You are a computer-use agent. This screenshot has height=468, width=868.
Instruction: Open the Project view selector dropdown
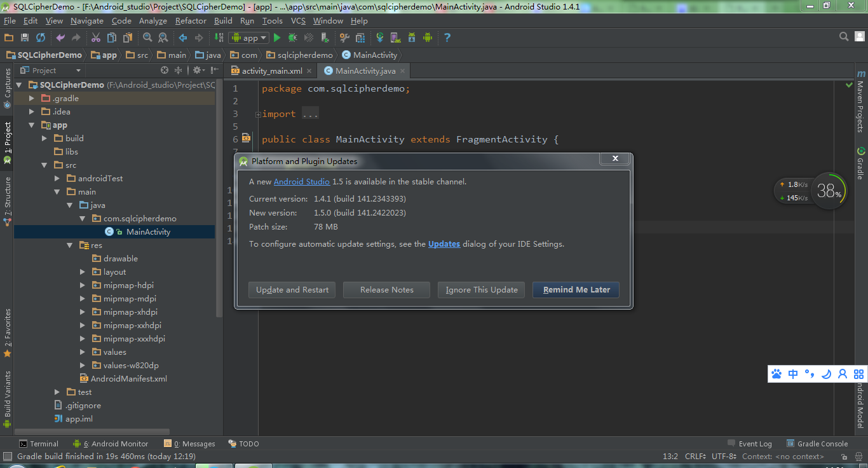click(x=51, y=70)
